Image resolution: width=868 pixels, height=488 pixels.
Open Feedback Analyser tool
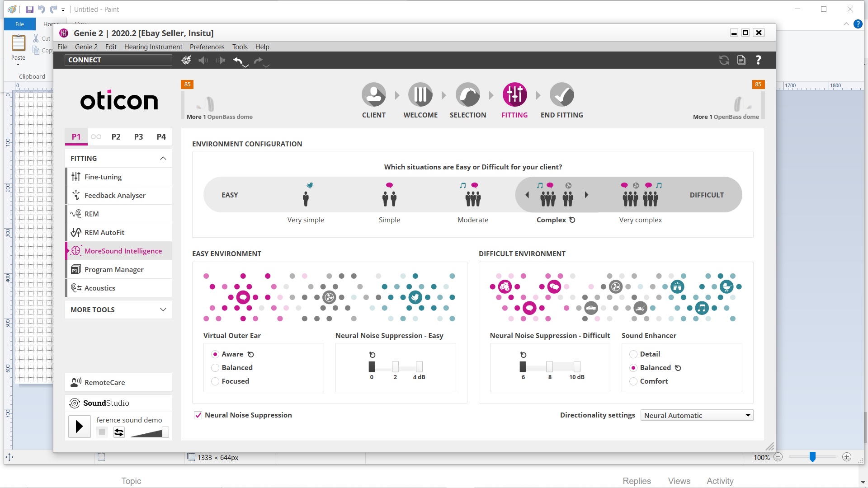pos(118,195)
